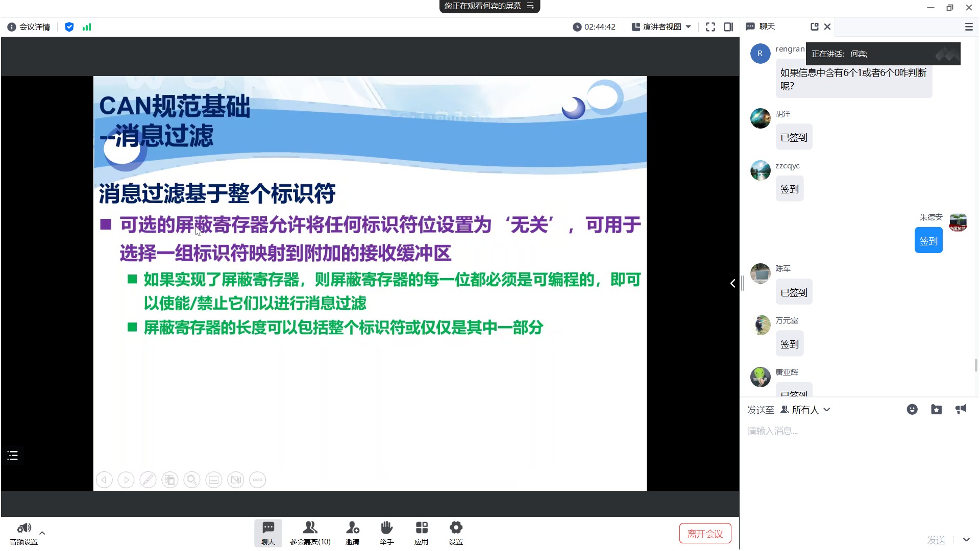Click the leave meeting (离开会议) button

(x=705, y=534)
